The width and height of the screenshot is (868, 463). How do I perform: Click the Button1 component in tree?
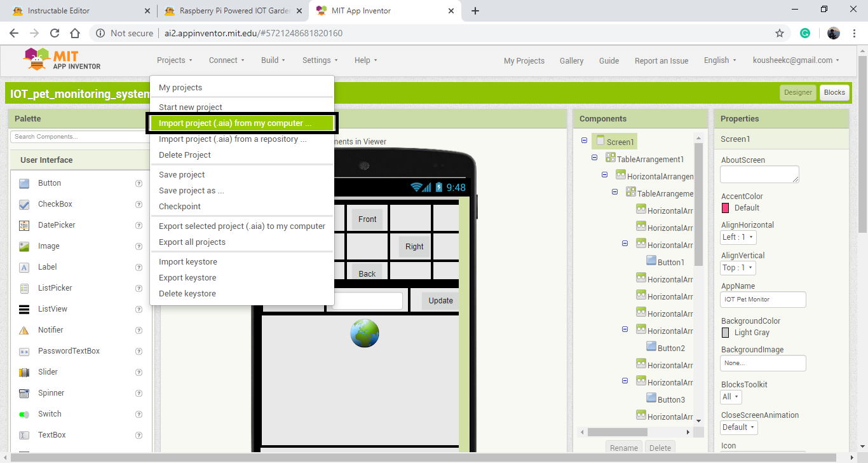pos(670,262)
